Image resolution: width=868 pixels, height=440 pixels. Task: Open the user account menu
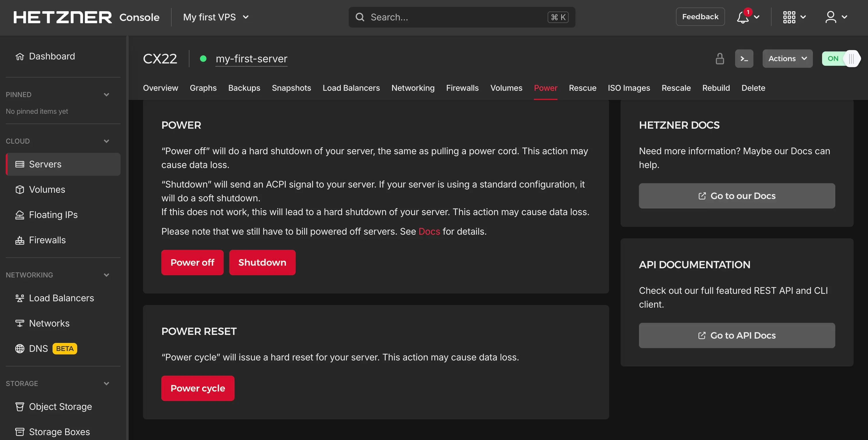coord(831,17)
